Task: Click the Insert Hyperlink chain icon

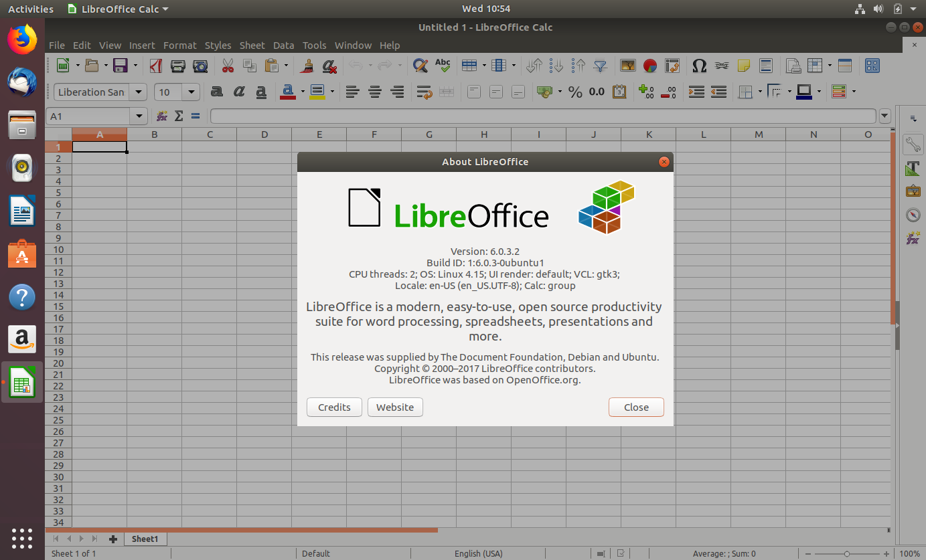Action: coord(721,66)
